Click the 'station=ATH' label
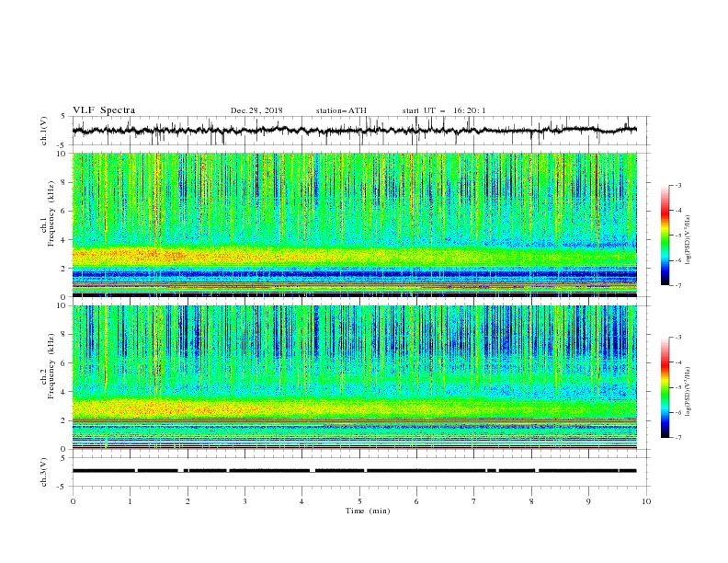This screenshot has height=563, width=728. point(341,110)
